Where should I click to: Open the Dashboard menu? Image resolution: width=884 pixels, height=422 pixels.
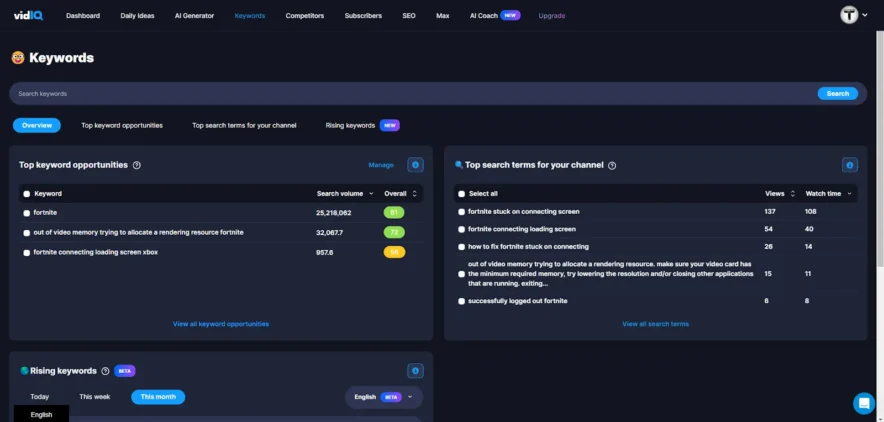[x=83, y=16]
